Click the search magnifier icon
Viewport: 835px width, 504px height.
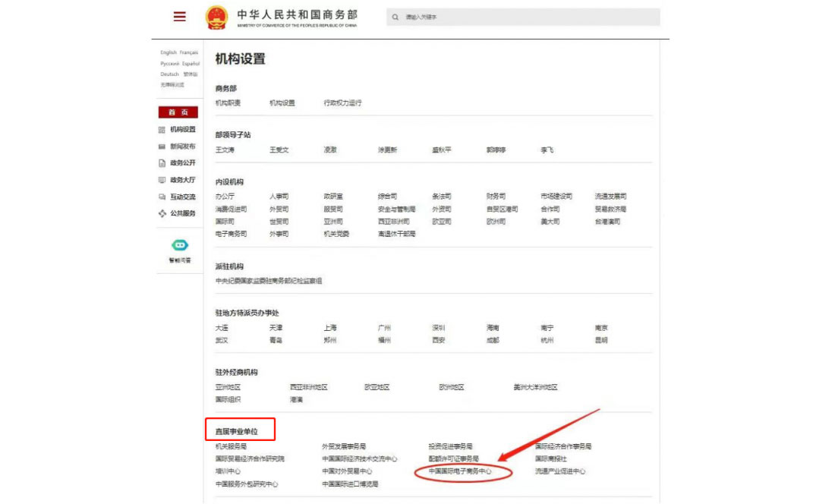pyautogui.click(x=395, y=17)
